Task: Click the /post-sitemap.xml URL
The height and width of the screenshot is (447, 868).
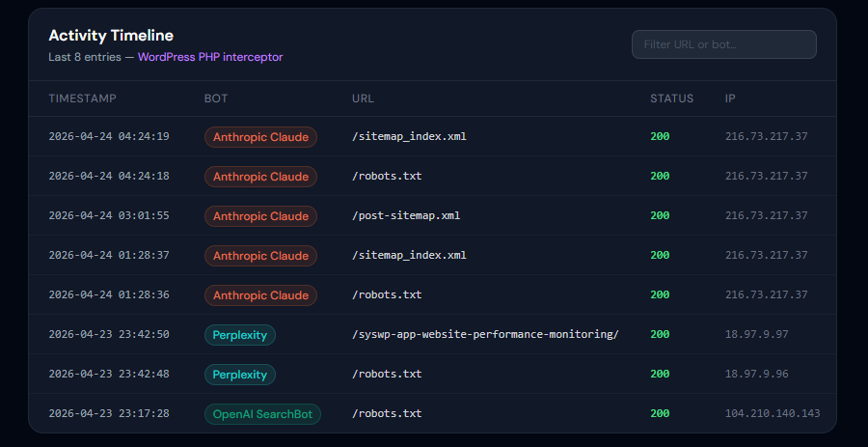Action: [x=406, y=215]
